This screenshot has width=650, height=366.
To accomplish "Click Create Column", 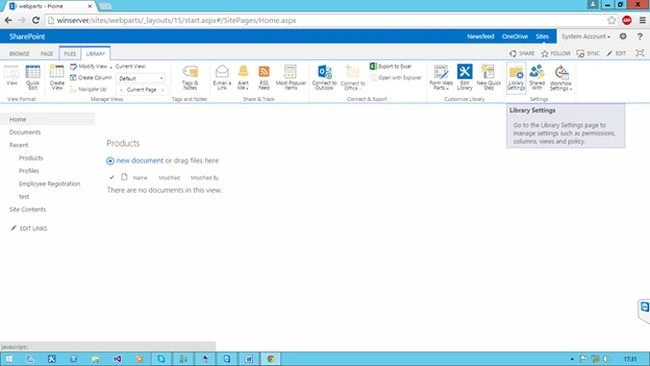I will point(91,78).
